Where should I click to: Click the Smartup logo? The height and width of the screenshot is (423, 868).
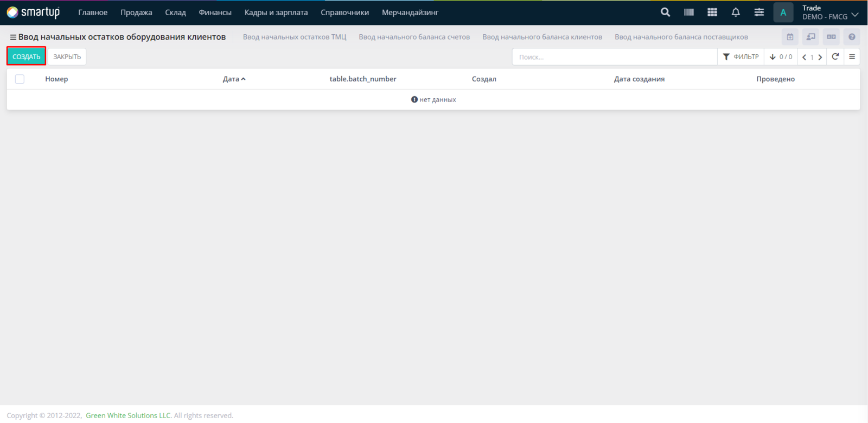(x=33, y=12)
